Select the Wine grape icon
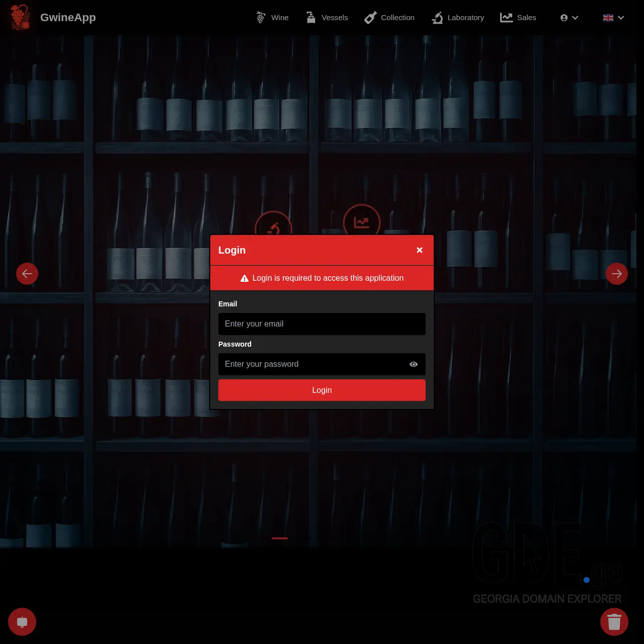This screenshot has height=644, width=644. tap(260, 17)
